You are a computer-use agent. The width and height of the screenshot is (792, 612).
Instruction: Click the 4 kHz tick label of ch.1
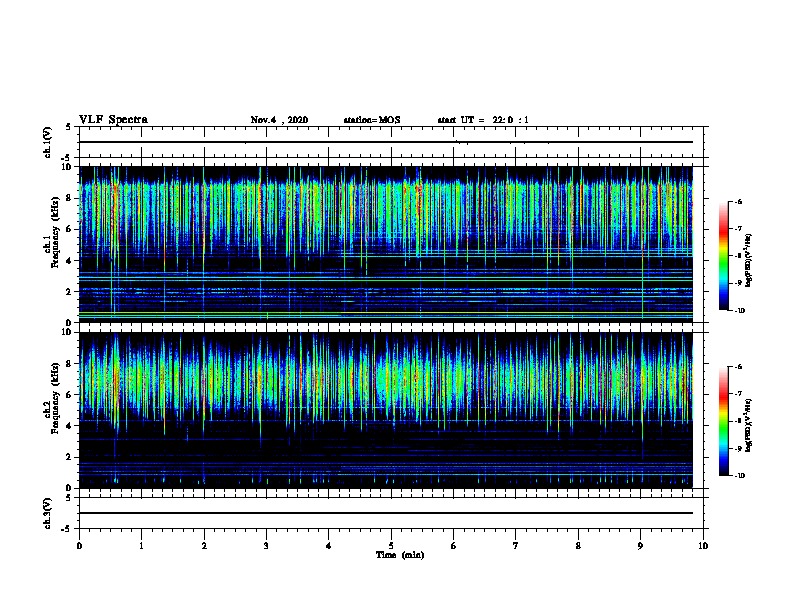69,261
